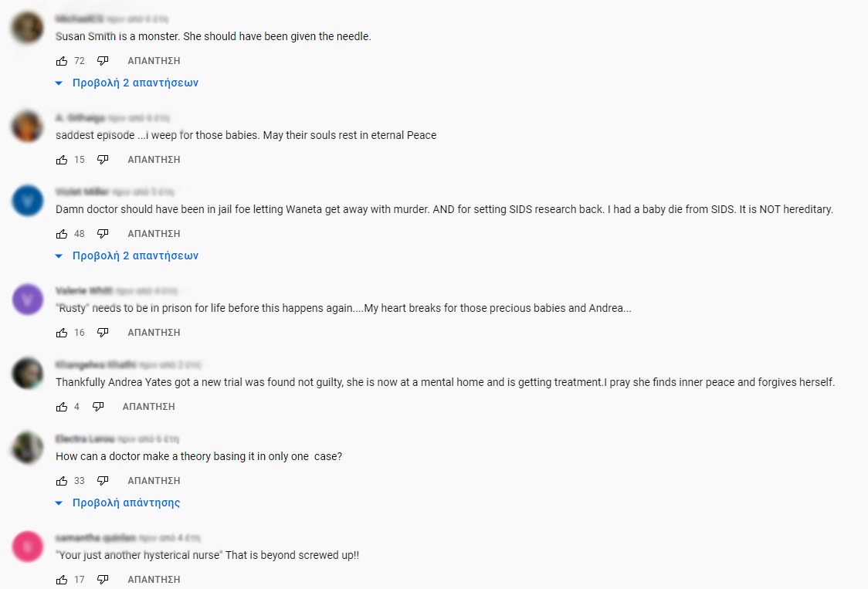Like the 'hysterical nurse' comment
Screen dimensions: 868x589
[x=62, y=580]
